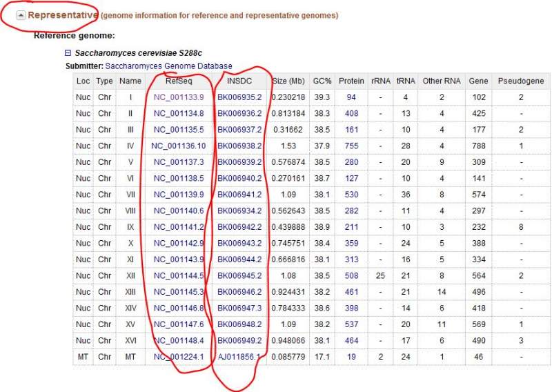This screenshot has height=392, width=552.
Task: Open INSDC link BK006949.2
Action: pyautogui.click(x=239, y=340)
